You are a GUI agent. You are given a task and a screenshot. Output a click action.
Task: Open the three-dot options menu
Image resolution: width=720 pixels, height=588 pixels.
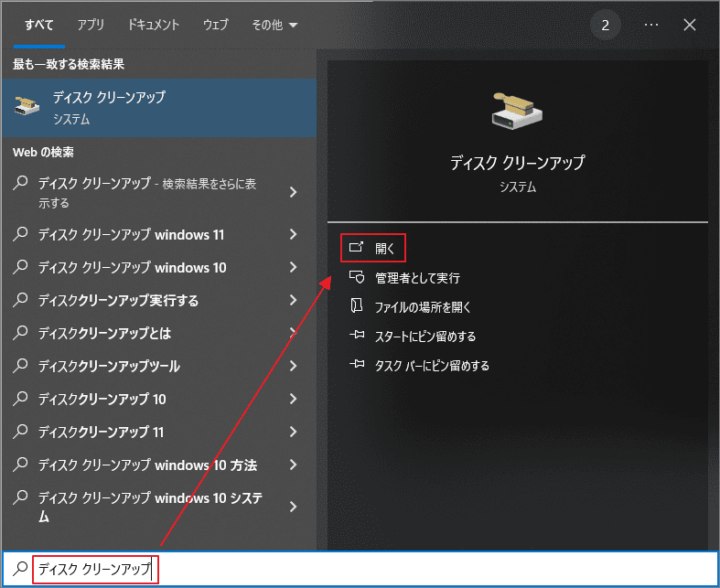coord(651,25)
